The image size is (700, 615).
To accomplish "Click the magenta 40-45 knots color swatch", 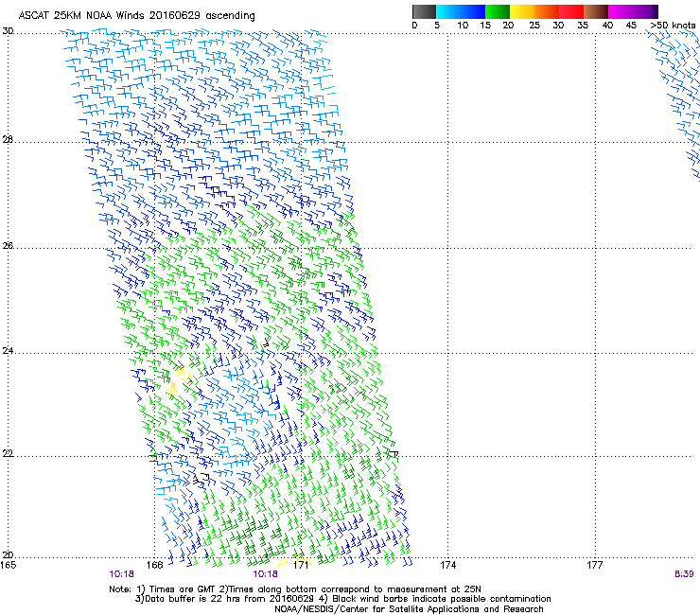I will [x=622, y=11].
